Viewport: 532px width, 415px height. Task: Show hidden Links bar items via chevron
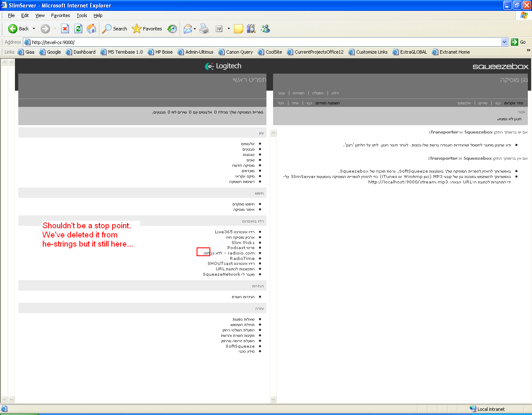pos(528,51)
